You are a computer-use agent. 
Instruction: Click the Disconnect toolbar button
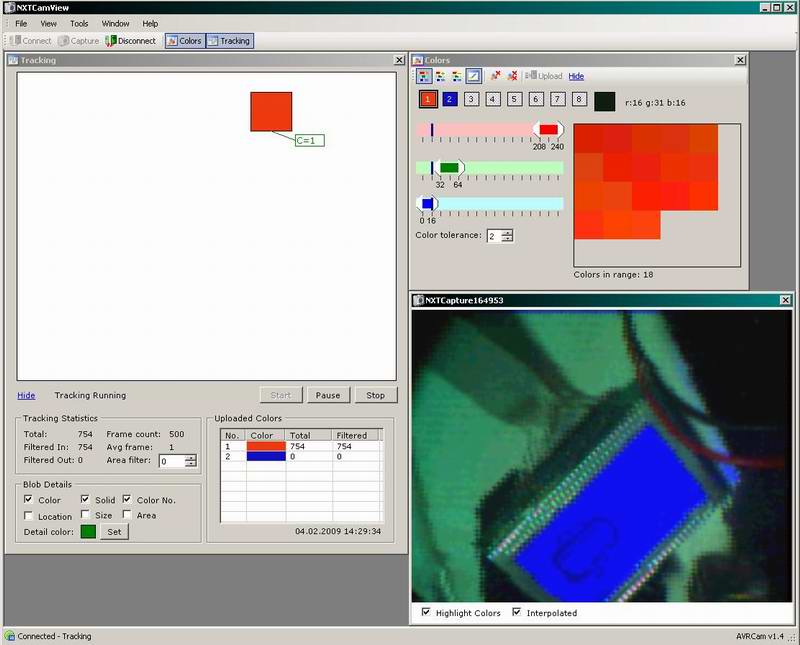coord(131,41)
